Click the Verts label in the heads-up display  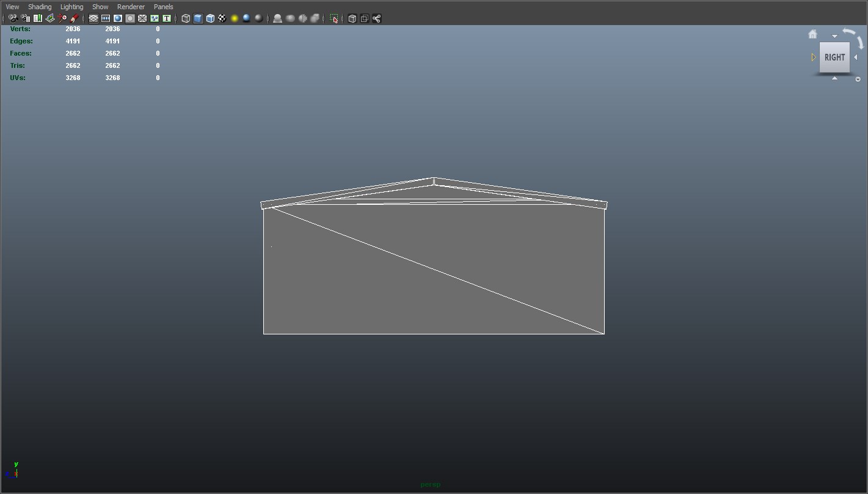coord(20,29)
